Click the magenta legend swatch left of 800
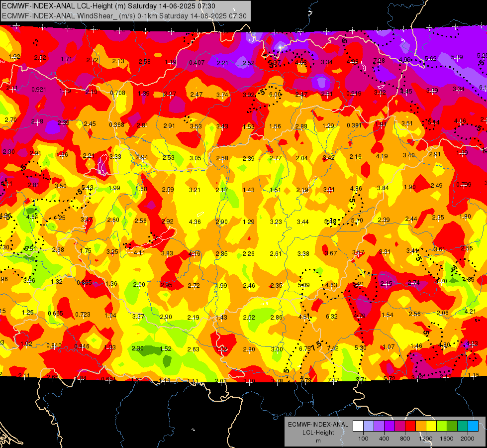The height and width of the screenshot is (448, 487). pyautogui.click(x=400, y=426)
